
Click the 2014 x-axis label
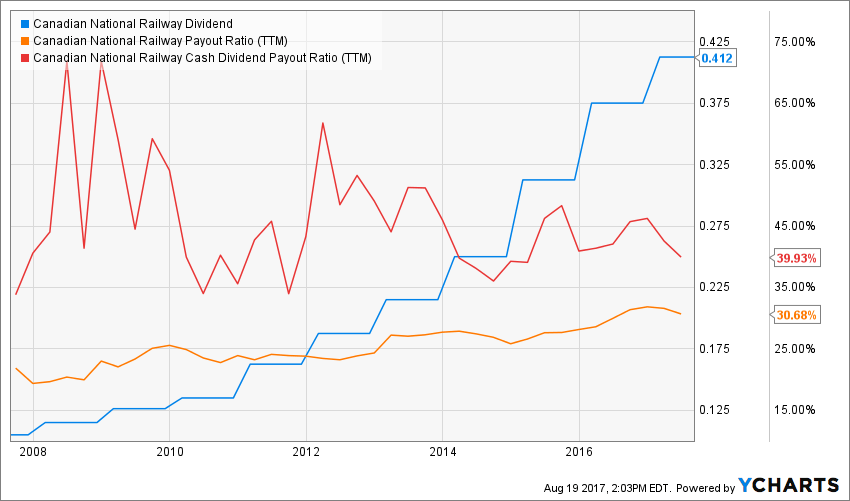point(442,451)
